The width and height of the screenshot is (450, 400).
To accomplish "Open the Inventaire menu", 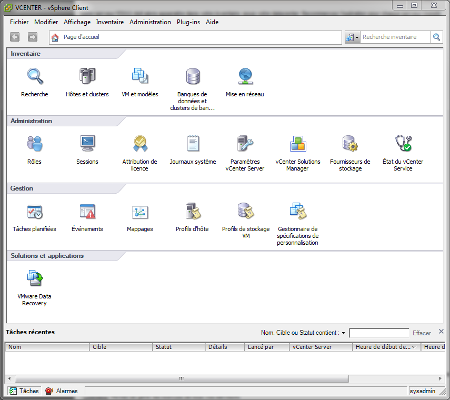I will point(110,22).
